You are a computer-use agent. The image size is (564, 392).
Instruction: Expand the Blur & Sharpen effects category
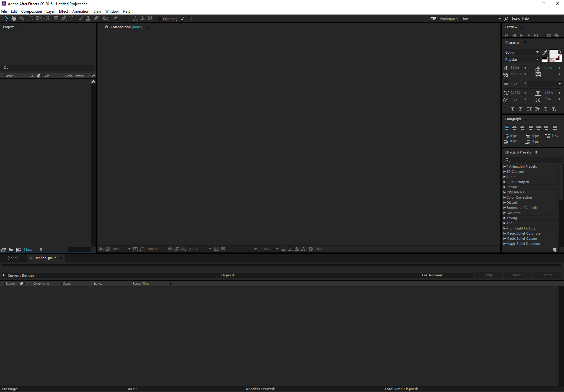(x=504, y=182)
